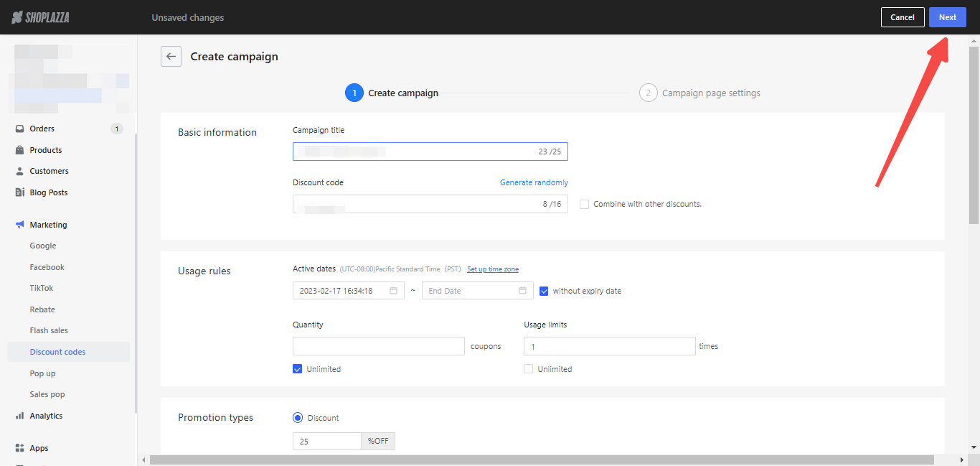Image resolution: width=980 pixels, height=466 pixels.
Task: Click the calendar icon in End Date field
Action: click(522, 291)
